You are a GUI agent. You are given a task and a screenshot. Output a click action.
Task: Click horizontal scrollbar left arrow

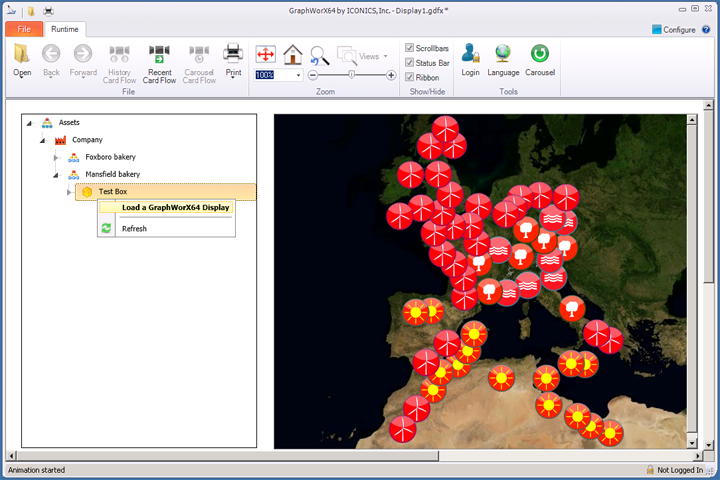click(12, 456)
